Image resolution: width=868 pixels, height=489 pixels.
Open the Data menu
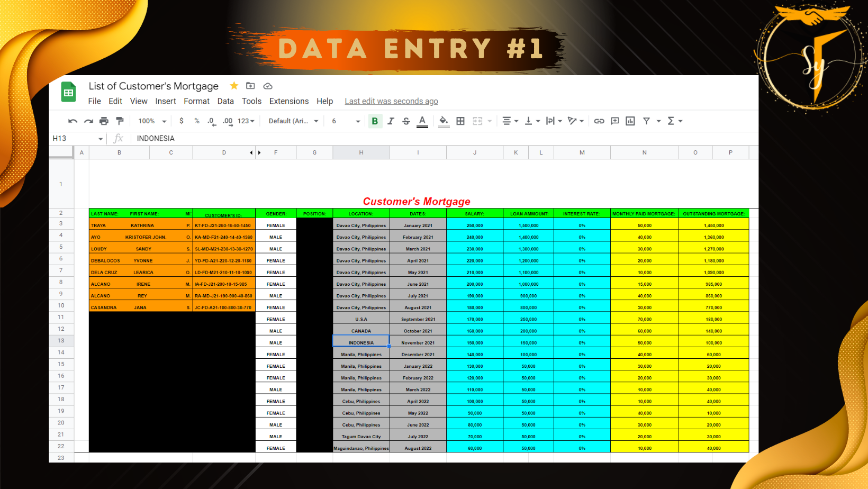point(225,101)
